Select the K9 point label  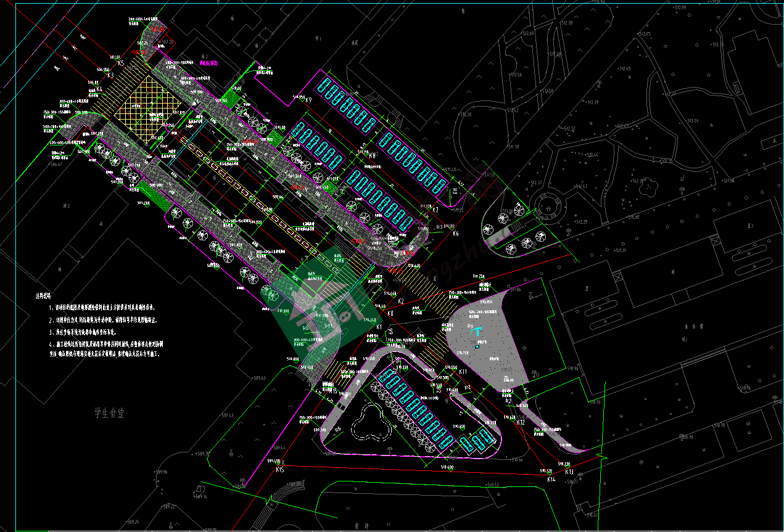pyautogui.click(x=308, y=100)
